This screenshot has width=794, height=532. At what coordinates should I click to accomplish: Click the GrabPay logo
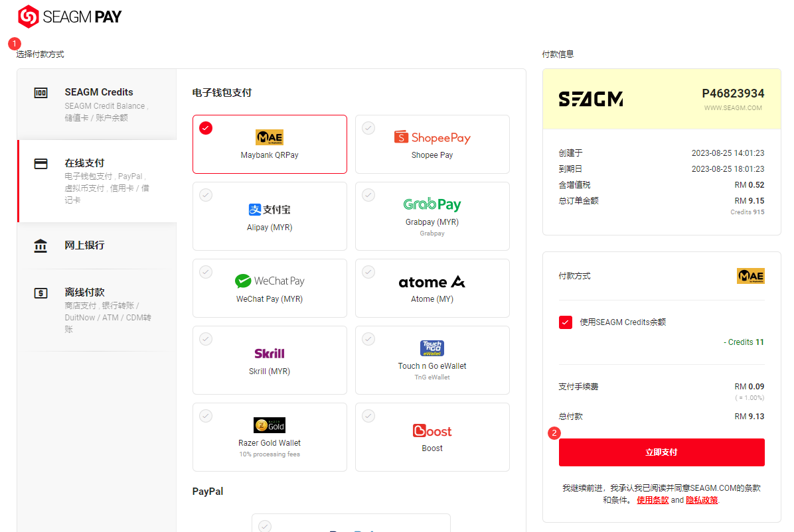(x=432, y=204)
